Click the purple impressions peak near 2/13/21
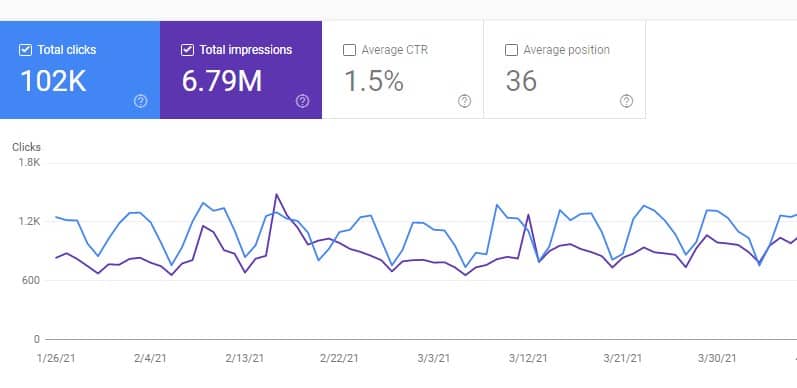The height and width of the screenshot is (388, 797). tap(276, 194)
